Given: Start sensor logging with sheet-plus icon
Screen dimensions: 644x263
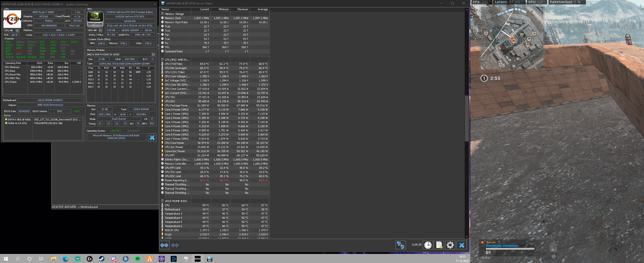Looking at the screenshot, I should pyautogui.click(x=439, y=245).
